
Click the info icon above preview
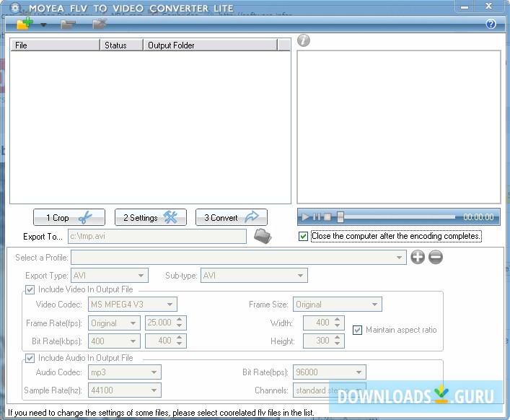(304, 40)
